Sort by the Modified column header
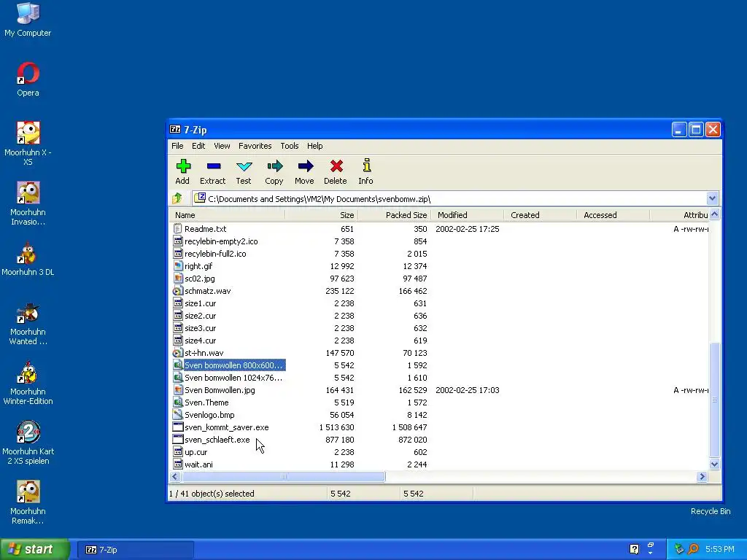 point(468,215)
